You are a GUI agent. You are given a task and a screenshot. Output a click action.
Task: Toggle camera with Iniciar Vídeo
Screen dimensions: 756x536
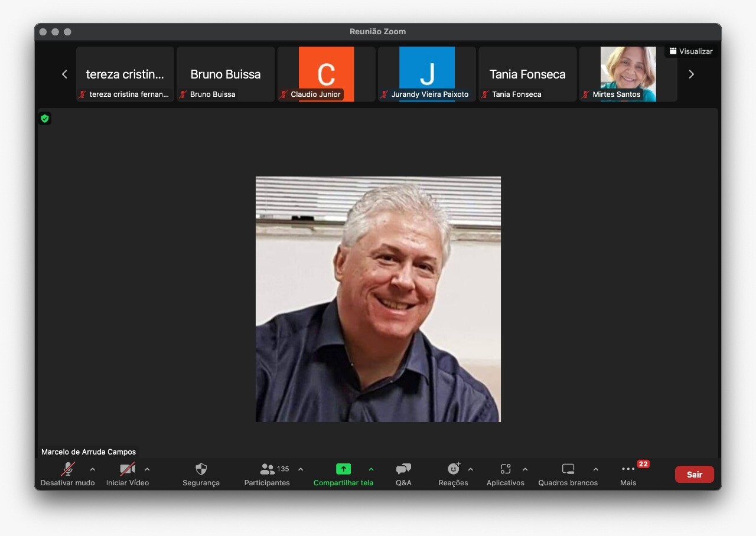point(128,469)
